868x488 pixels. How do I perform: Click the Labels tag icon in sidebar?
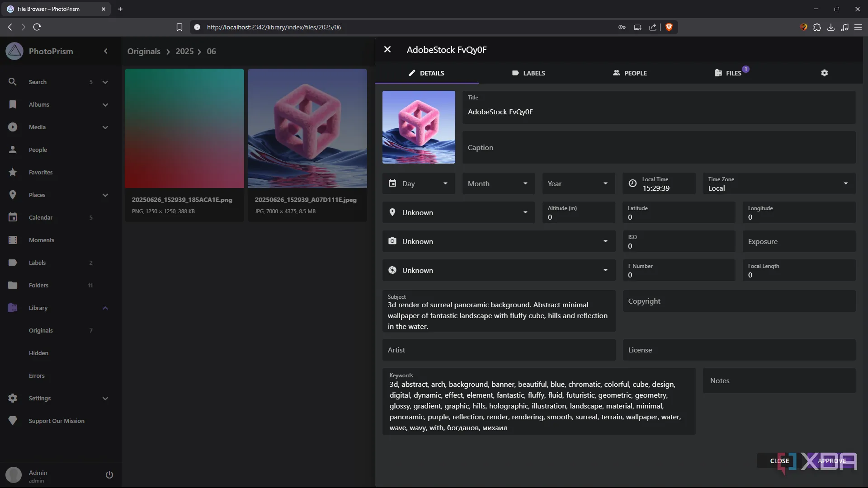13,263
